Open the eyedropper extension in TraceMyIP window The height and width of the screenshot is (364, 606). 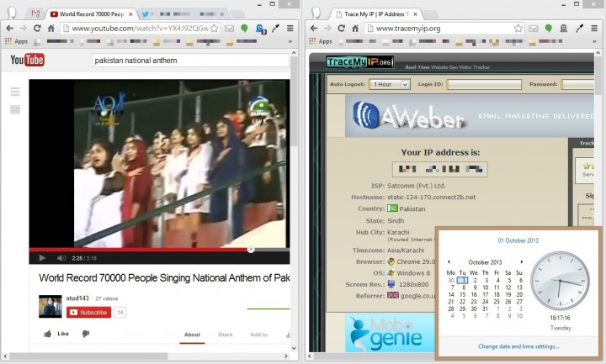579,29
